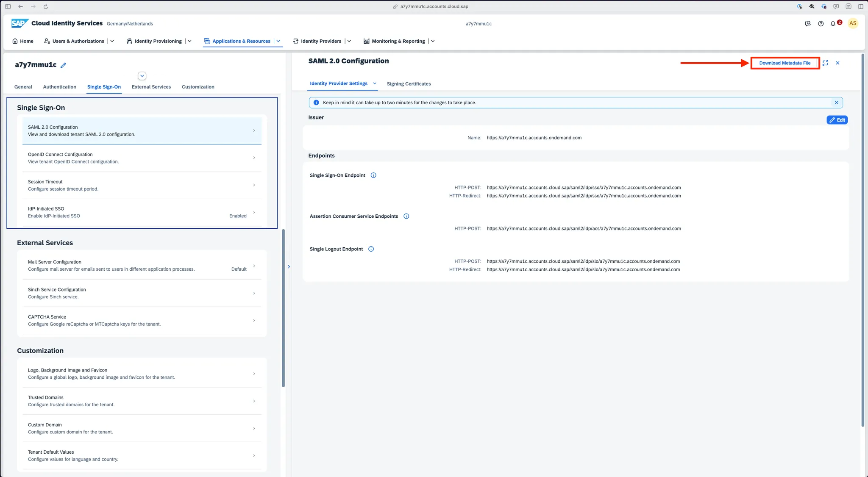
Task: Click the Applications & Resources icon
Action: [207, 41]
